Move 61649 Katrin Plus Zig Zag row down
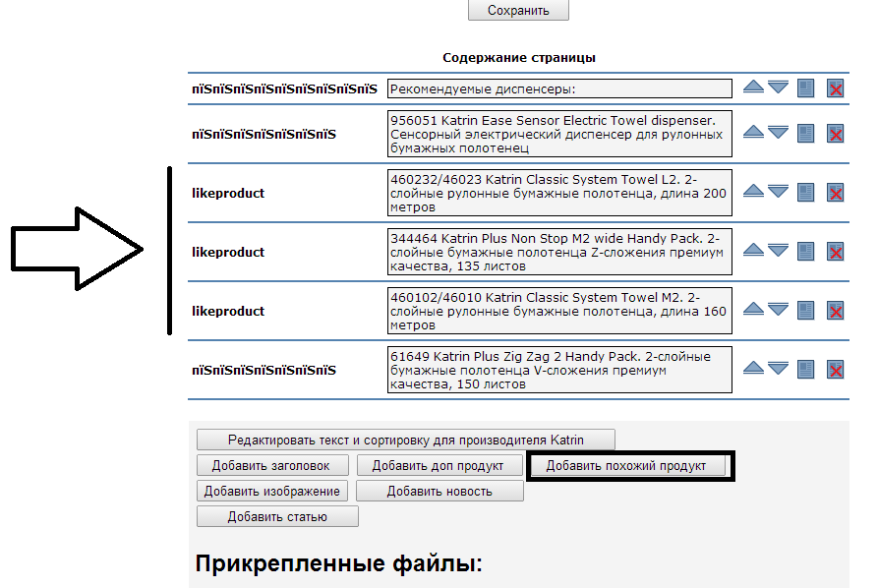 point(779,368)
